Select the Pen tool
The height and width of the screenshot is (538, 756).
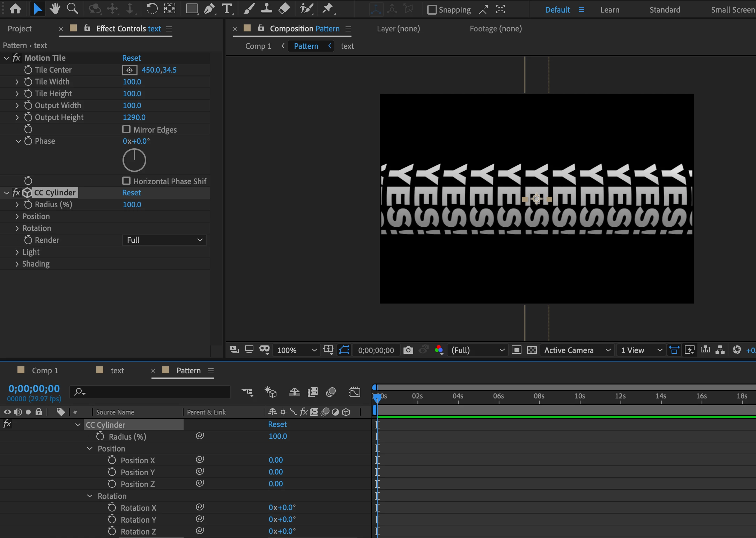click(x=209, y=8)
